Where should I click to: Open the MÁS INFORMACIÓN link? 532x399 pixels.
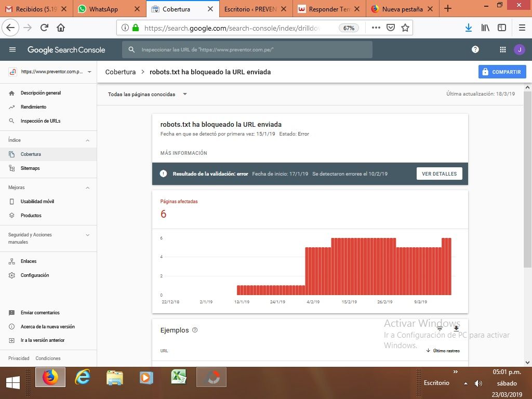pyautogui.click(x=183, y=153)
